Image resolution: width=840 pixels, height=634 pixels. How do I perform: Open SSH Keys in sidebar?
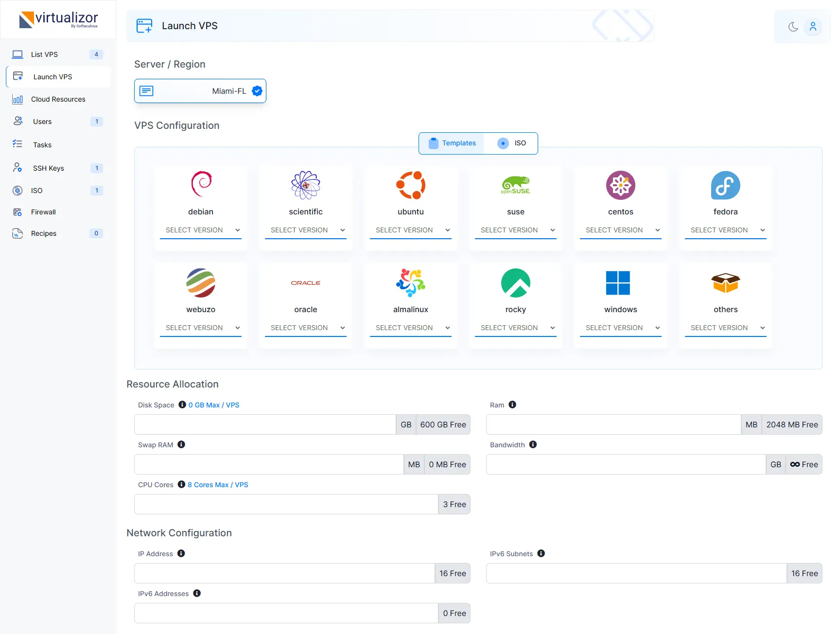click(x=58, y=168)
